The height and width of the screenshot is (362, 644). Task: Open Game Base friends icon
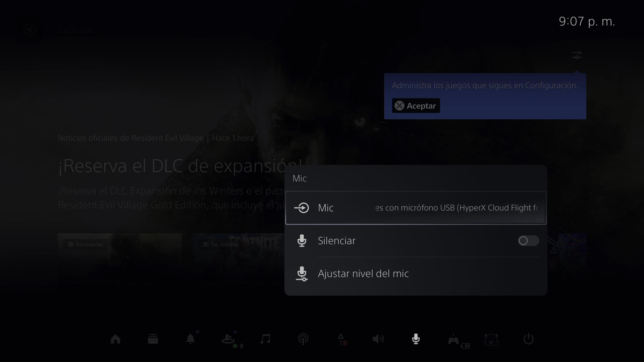point(228,339)
